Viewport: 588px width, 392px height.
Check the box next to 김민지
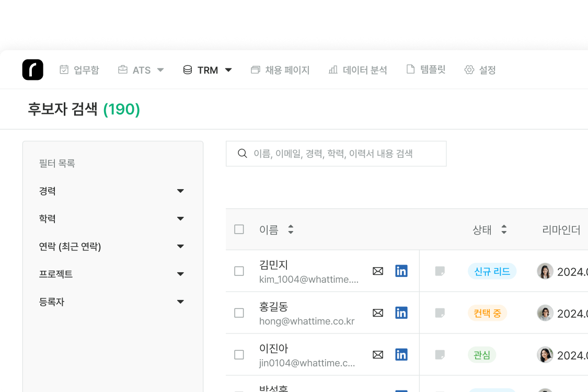pos(239,271)
